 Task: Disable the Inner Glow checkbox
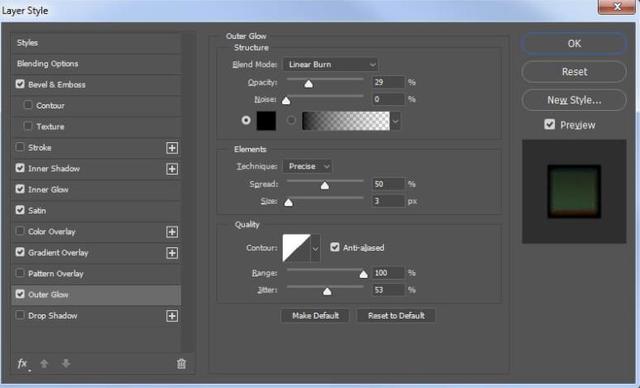pyautogui.click(x=20, y=189)
